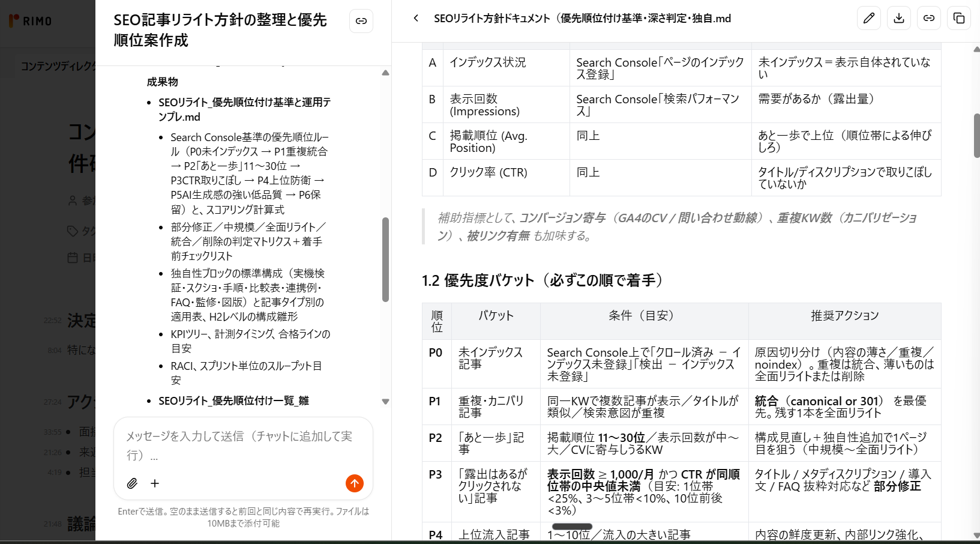Click the 未インデックス記事 bucket cell
Screen dimensions: 980x544
(x=496, y=364)
